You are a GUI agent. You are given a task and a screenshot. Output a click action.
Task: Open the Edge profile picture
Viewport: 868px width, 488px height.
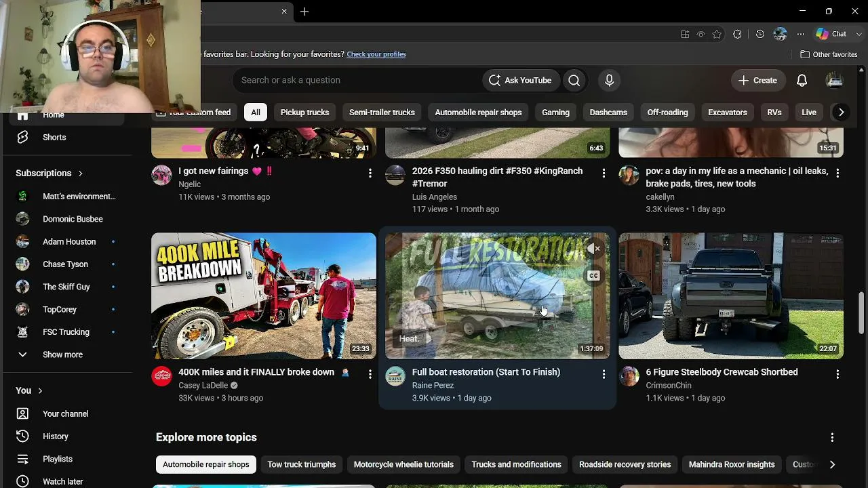(781, 34)
